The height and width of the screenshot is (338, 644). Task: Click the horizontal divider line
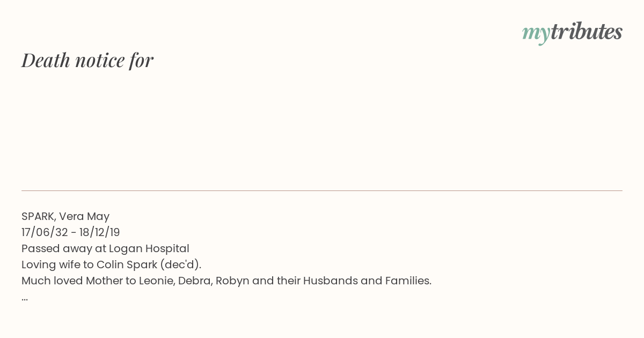tap(322, 190)
